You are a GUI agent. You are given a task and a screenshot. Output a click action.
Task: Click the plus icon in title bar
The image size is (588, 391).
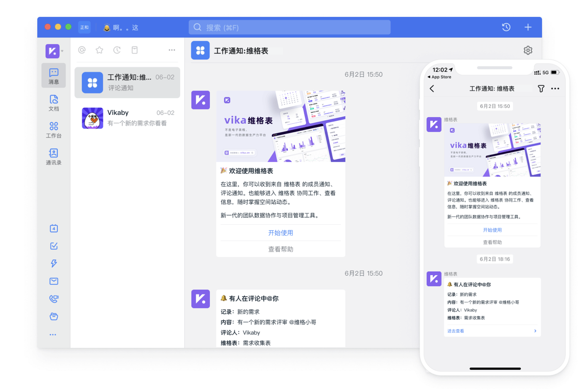pyautogui.click(x=528, y=27)
